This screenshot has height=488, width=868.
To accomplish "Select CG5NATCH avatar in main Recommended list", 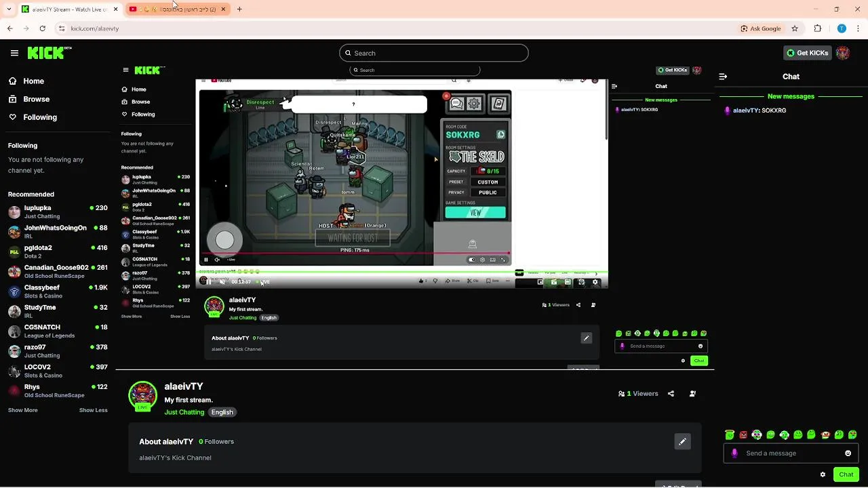I will tap(14, 331).
